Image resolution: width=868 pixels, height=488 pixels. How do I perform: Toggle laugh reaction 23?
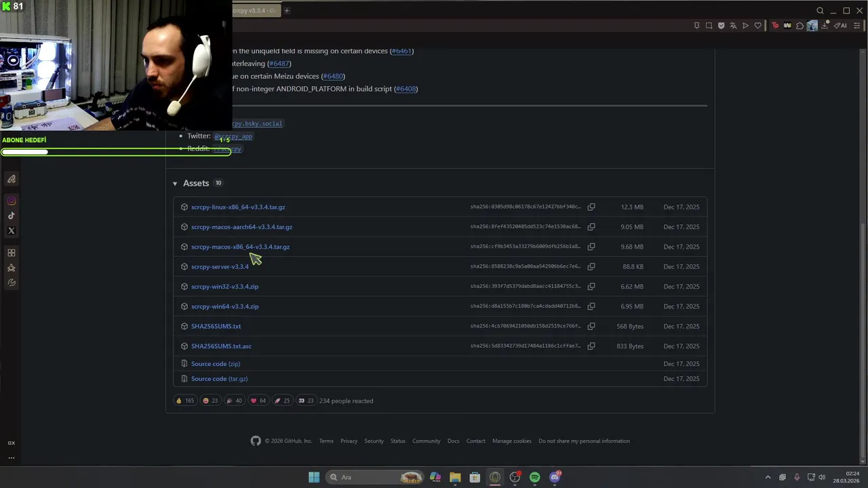point(210,401)
